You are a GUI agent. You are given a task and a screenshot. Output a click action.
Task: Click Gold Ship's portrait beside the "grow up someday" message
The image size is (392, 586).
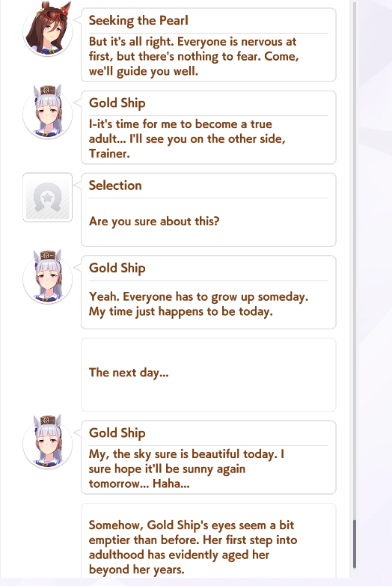coord(47,277)
